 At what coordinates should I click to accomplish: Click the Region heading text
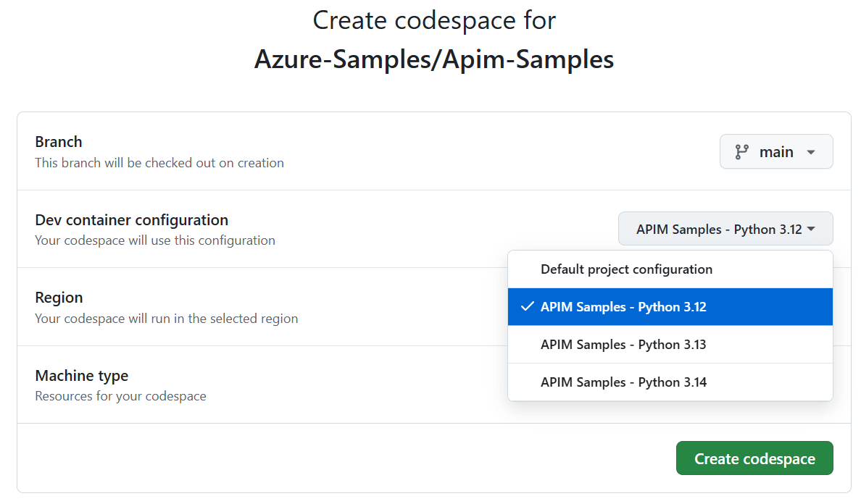coord(59,298)
